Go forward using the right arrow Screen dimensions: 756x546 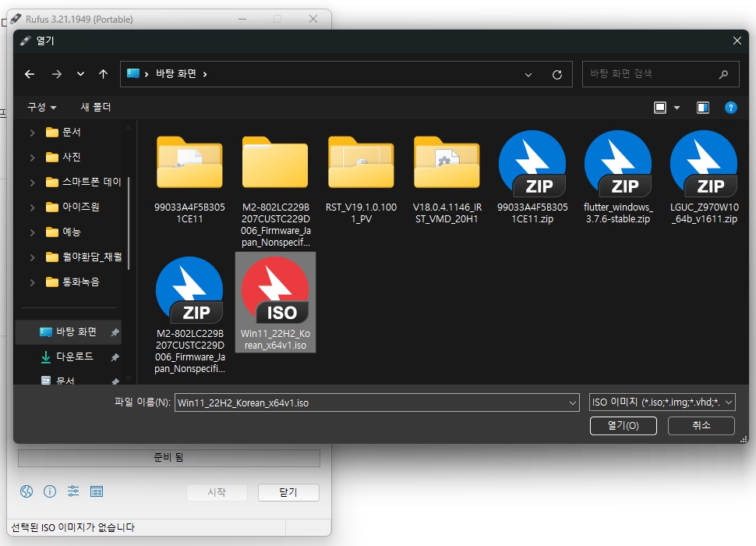click(x=56, y=74)
